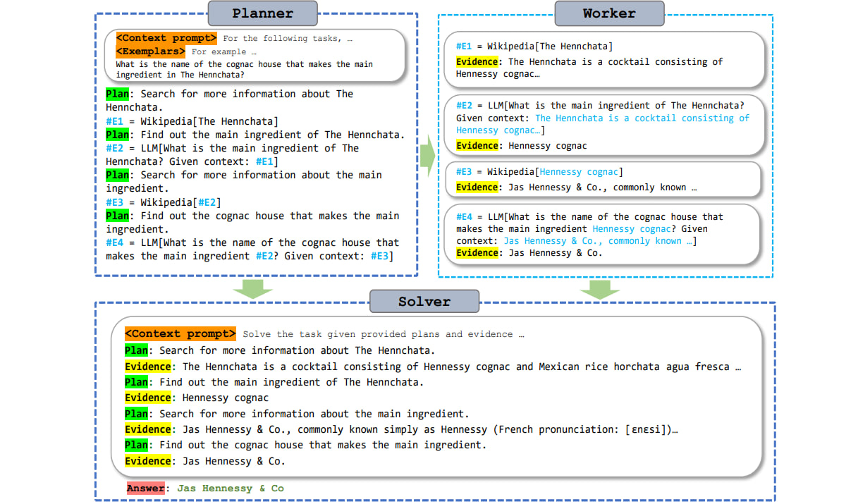Select the Exemplars tag

(150, 51)
